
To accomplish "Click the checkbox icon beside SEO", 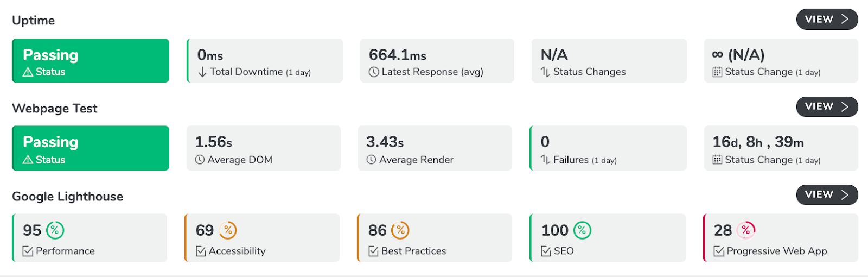I will pos(546,251).
